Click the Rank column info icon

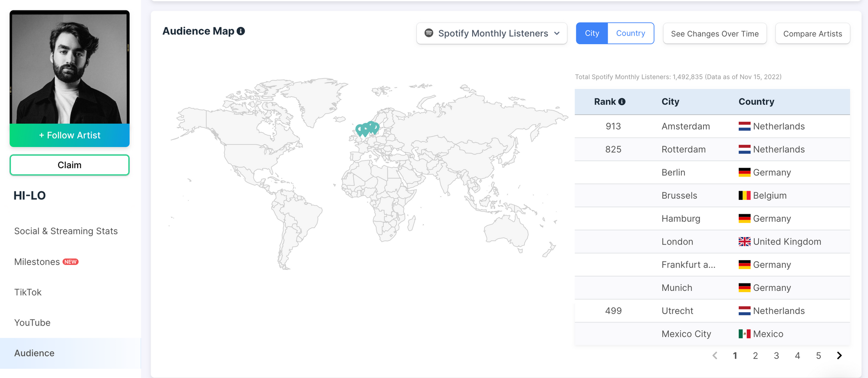tap(622, 101)
